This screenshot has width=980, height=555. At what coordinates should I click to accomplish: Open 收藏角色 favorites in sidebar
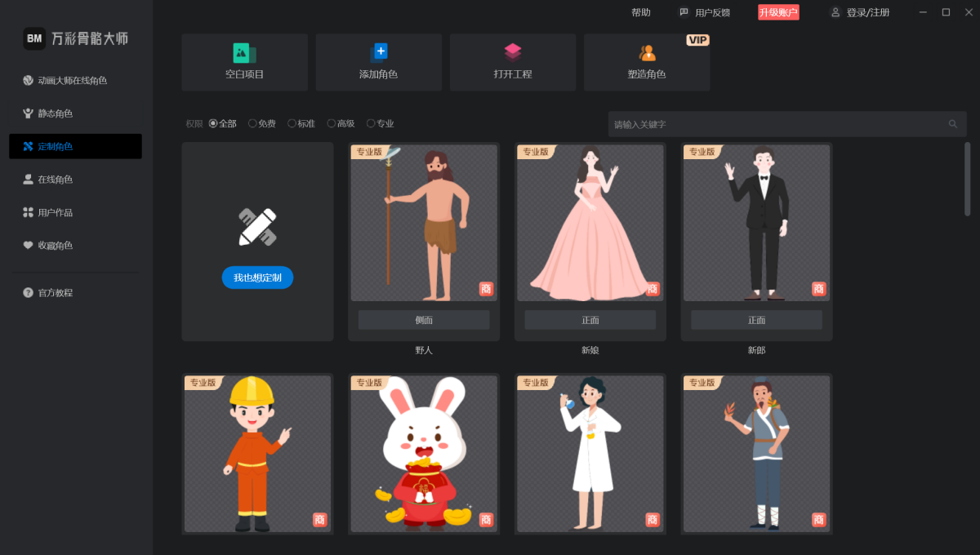[x=55, y=246]
